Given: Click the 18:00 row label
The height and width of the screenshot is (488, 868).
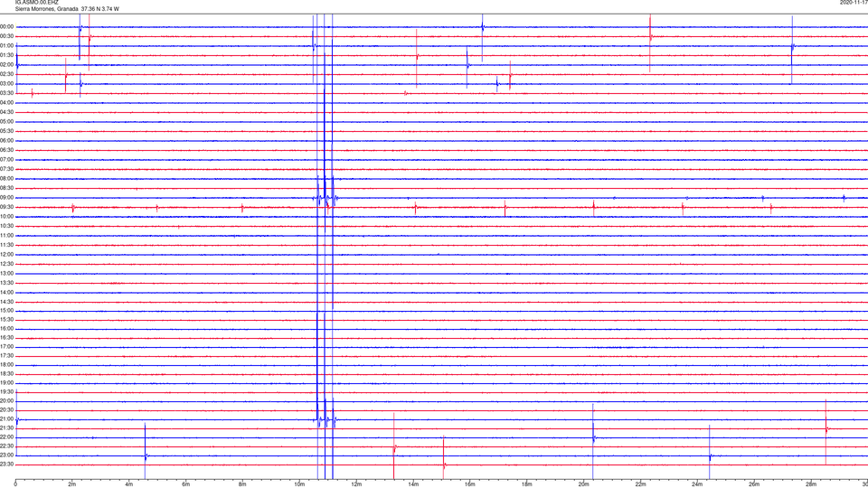Looking at the screenshot, I should click(7, 365).
